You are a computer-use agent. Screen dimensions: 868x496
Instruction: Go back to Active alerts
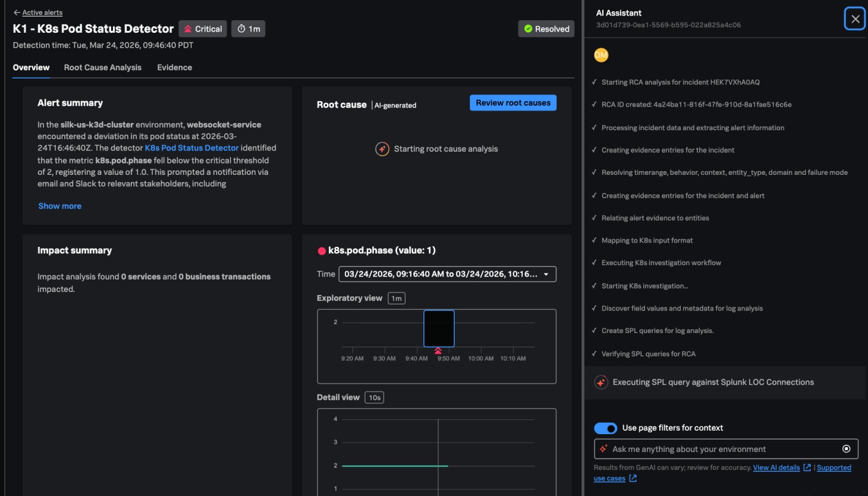click(x=42, y=12)
